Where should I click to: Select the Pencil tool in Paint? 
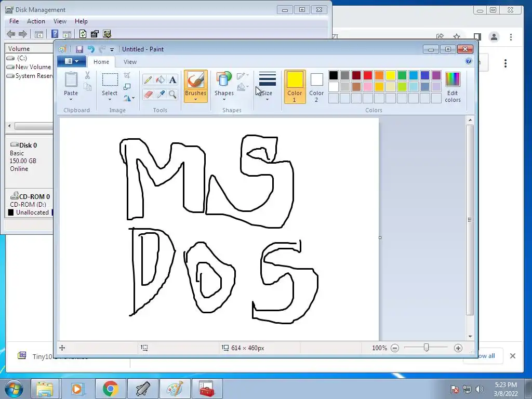coord(148,79)
